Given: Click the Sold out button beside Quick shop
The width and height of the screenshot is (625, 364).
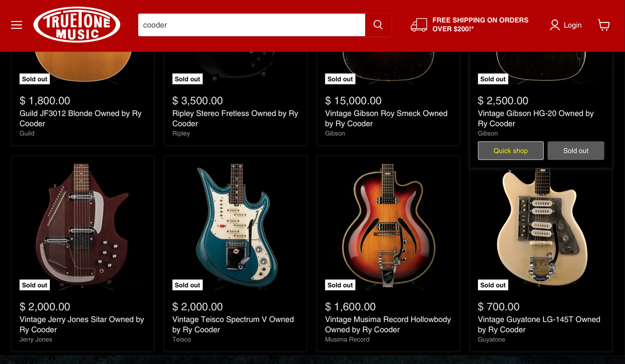Looking at the screenshot, I should (576, 151).
